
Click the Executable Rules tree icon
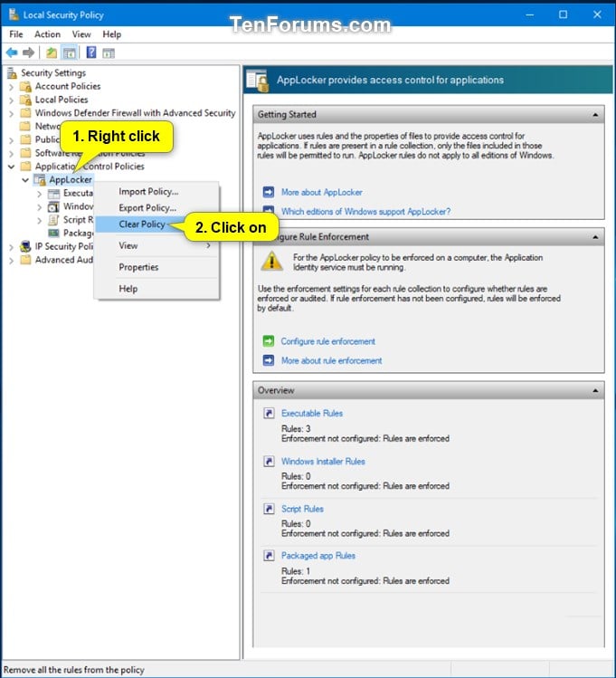[53, 194]
